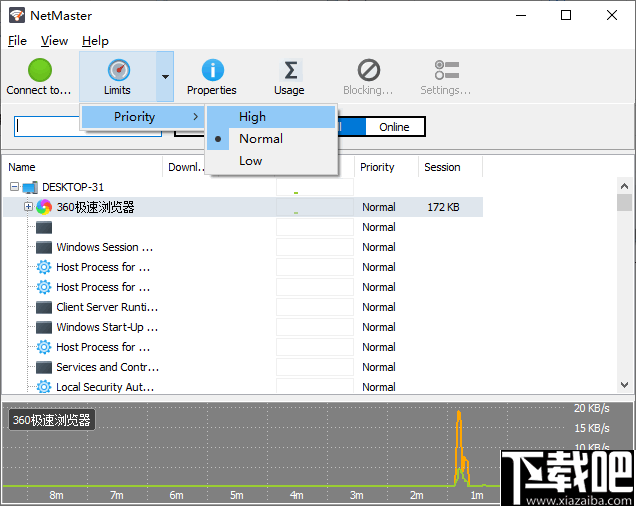Click the 4m timeline label
Viewport: 636px width, 506px height.
(x=296, y=495)
